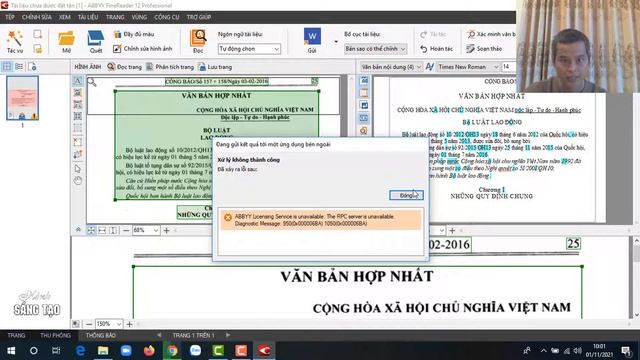Viewport: 640px width, 360px height.
Task: Open the TRANG menu
Action: coord(115,17)
